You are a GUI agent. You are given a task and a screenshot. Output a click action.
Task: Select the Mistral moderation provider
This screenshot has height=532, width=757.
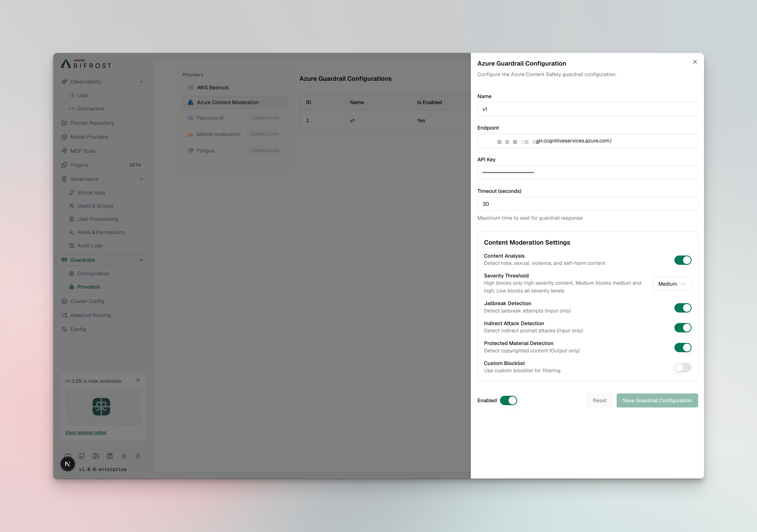(x=234, y=134)
